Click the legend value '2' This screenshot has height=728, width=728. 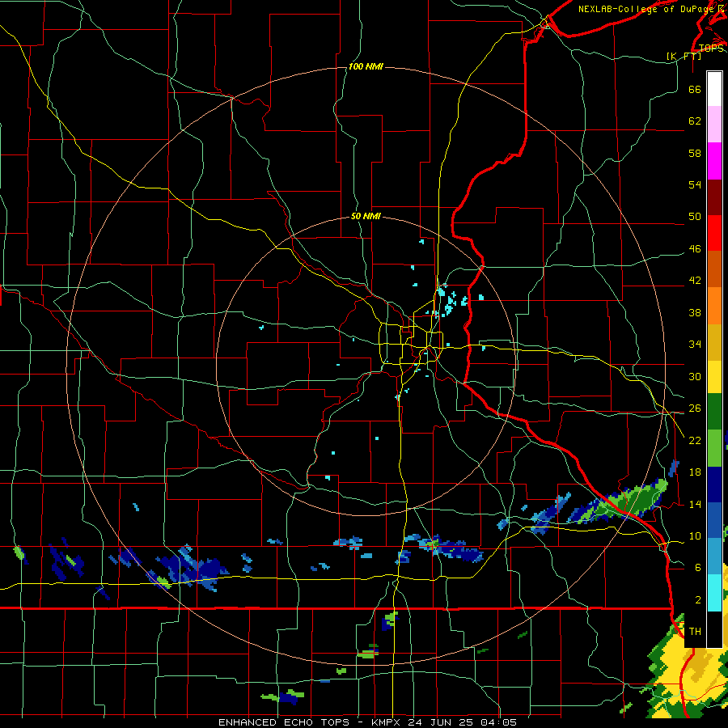[697, 600]
